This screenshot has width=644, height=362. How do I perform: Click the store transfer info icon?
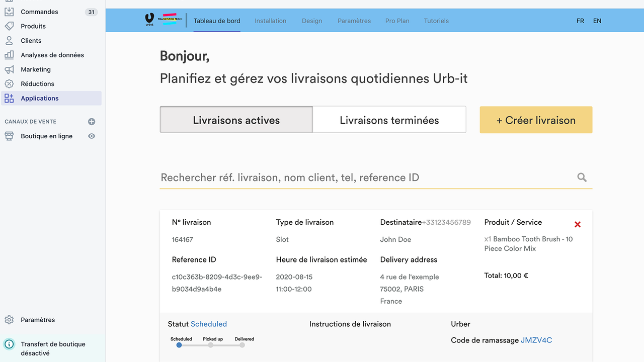[x=9, y=344]
